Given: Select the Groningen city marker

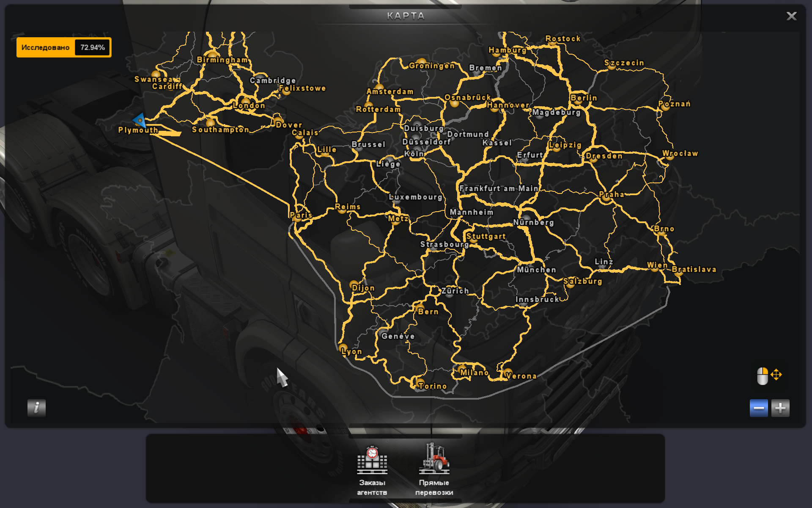Looking at the screenshot, I should pyautogui.click(x=421, y=63).
